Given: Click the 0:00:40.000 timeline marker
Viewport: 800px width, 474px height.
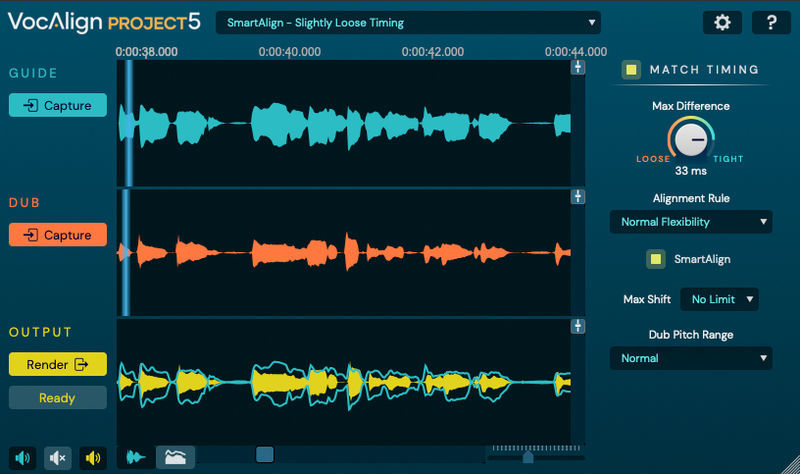Looking at the screenshot, I should point(290,52).
